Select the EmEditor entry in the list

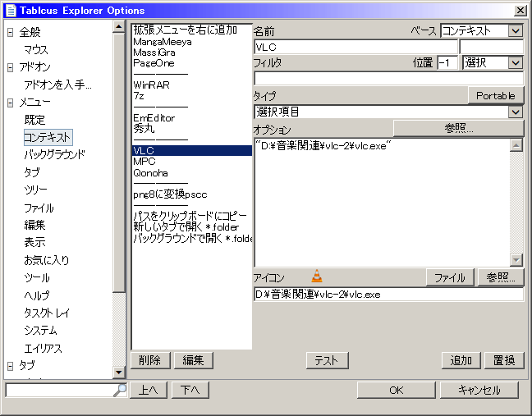coord(154,117)
